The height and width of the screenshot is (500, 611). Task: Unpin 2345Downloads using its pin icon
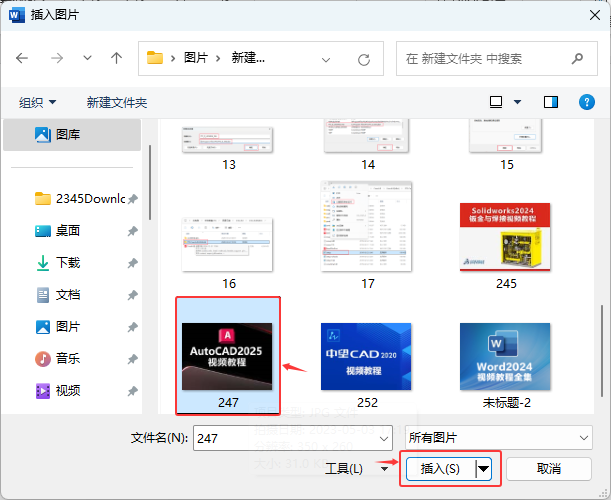[x=132, y=199]
